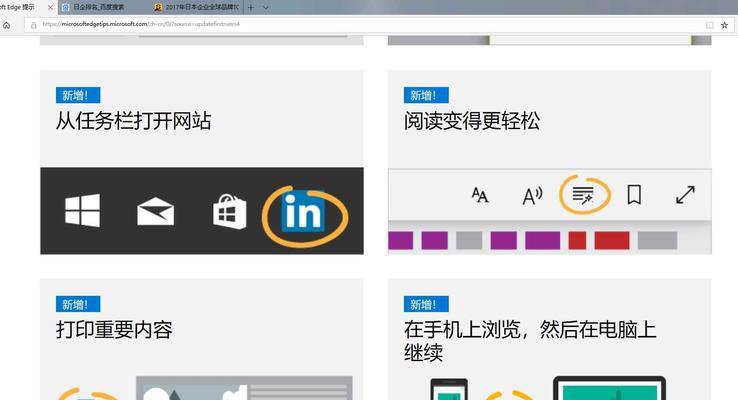Click the circled grammar tools icon

click(583, 194)
